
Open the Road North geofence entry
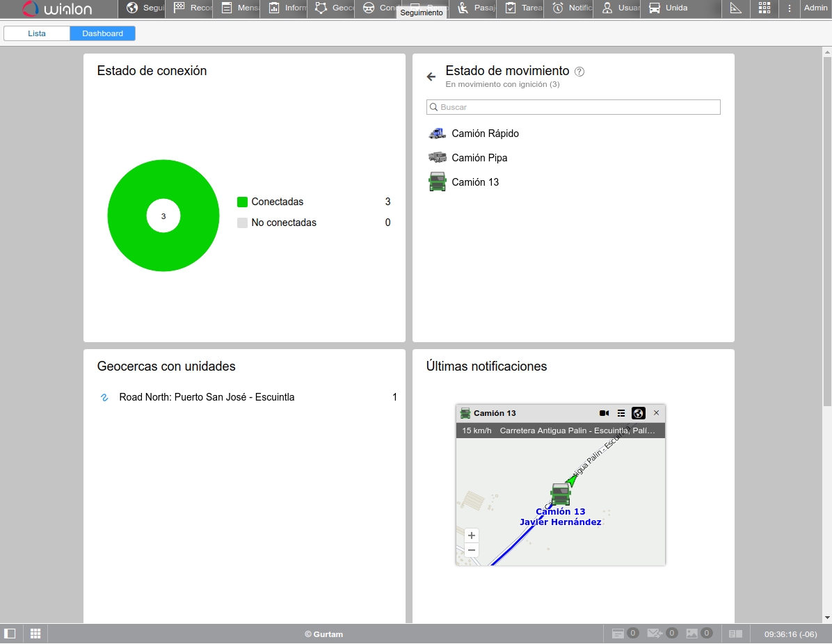coord(207,397)
